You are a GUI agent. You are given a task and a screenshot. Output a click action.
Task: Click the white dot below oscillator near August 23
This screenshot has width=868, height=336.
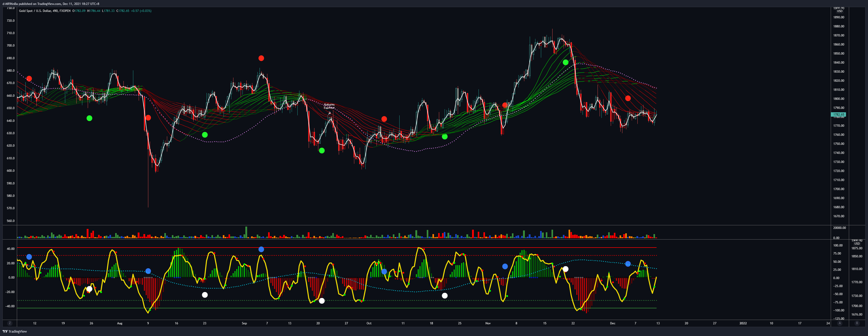(x=205, y=295)
